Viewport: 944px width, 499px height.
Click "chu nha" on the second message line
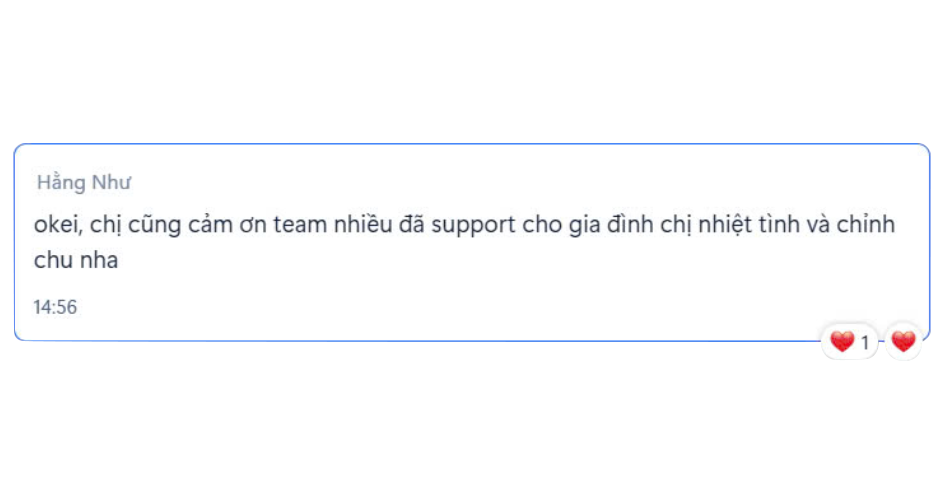pos(76,261)
